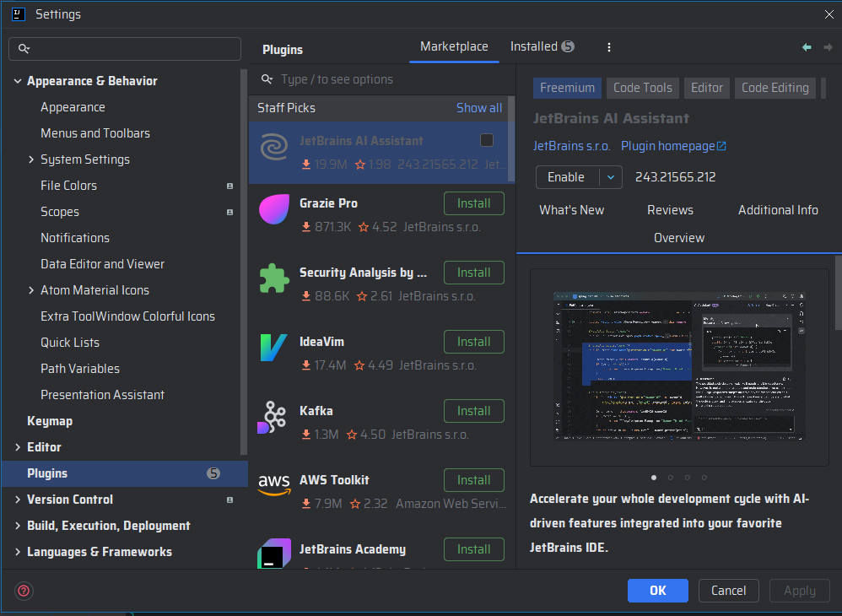
Task: Switch to the Marketplace tab
Action: pyautogui.click(x=454, y=46)
